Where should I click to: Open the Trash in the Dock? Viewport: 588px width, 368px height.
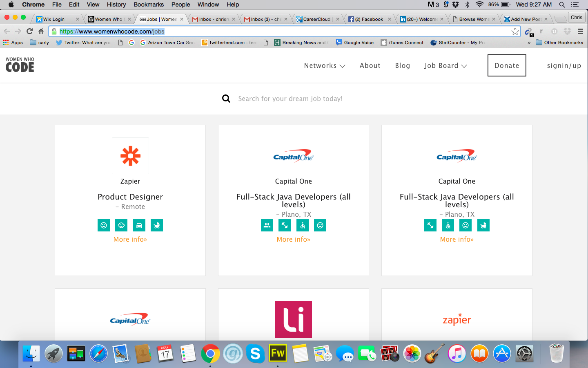coord(556,353)
